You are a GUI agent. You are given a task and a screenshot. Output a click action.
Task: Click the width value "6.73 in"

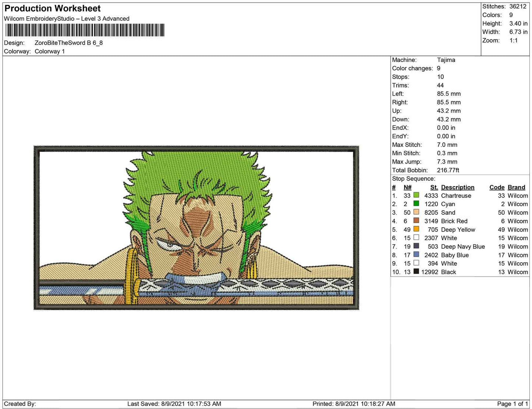coord(518,32)
